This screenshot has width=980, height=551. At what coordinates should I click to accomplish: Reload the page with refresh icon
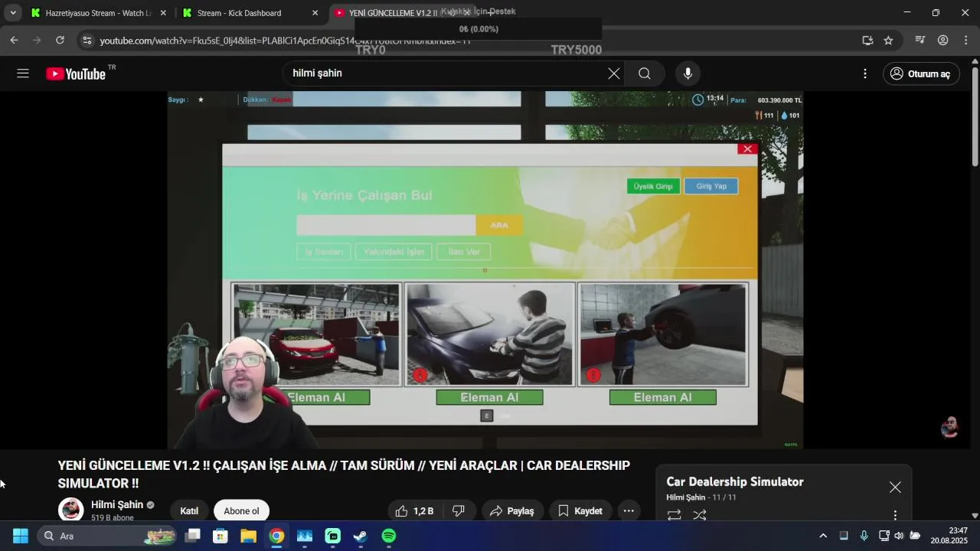pos(60,40)
